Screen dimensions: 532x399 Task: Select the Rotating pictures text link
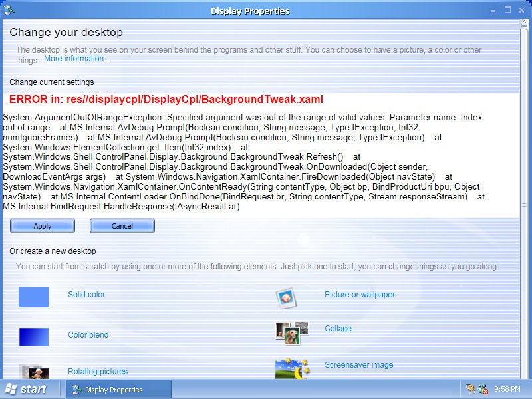[x=98, y=372]
